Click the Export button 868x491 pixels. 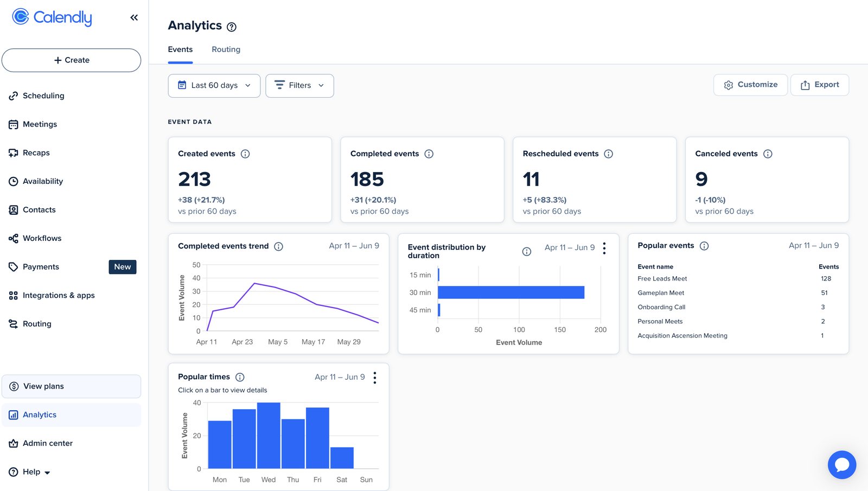(820, 85)
